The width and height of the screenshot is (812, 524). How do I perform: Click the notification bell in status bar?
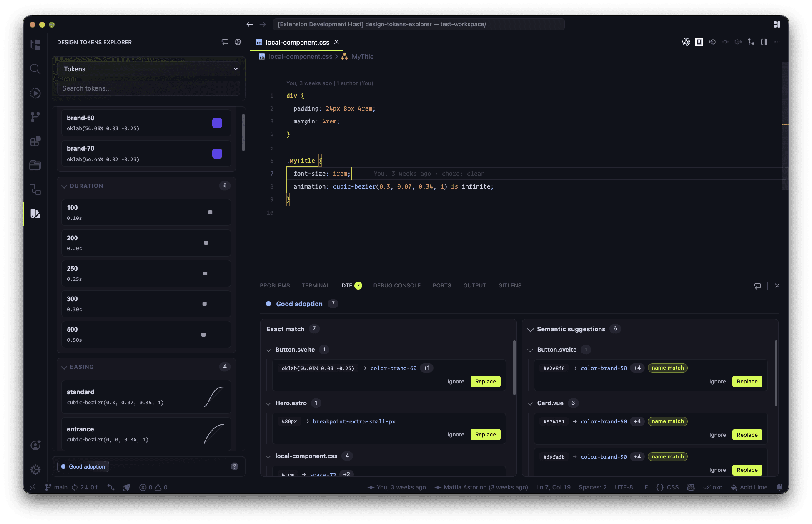779,487
